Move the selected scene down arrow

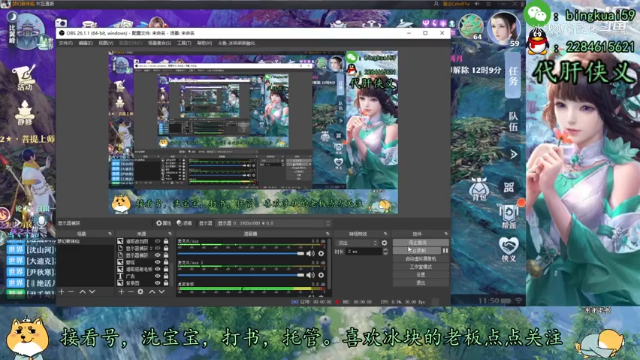92,291
